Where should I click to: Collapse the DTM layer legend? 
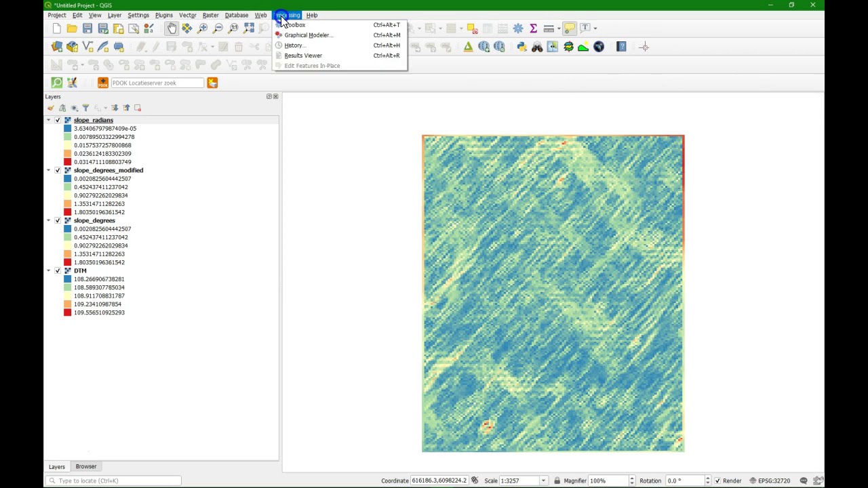point(49,270)
